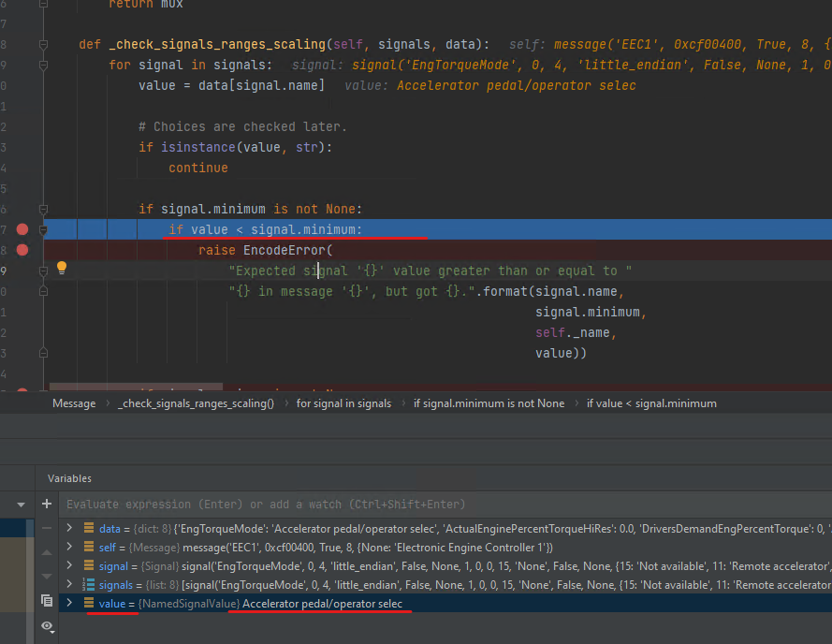This screenshot has width=832, height=644.
Task: Click the '_check_signals_ranges_scaling()' breadcrumb link
Action: tap(195, 402)
